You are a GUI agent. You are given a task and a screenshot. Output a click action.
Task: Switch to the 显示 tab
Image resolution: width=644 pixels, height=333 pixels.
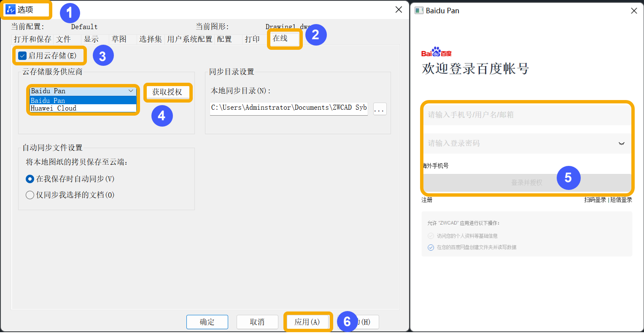point(91,39)
